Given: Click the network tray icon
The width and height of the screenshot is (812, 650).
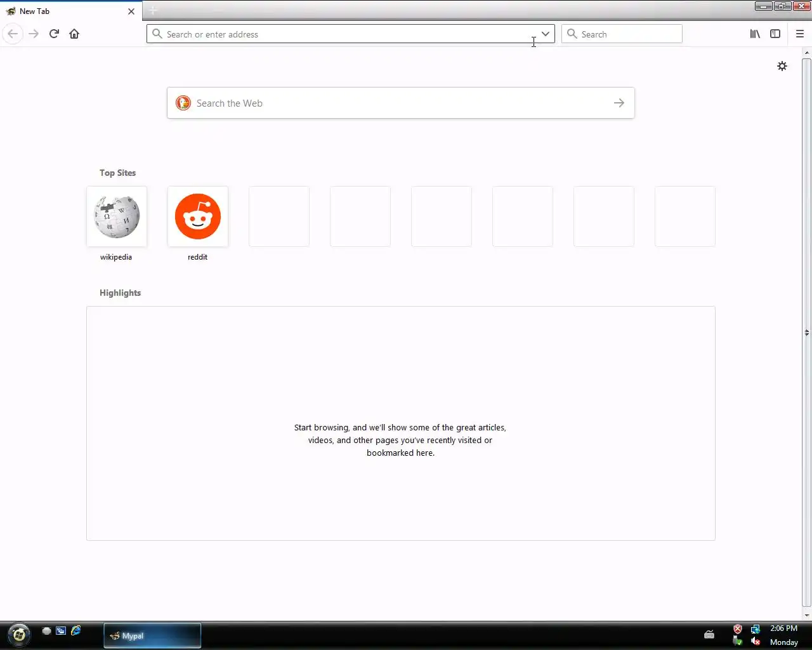Looking at the screenshot, I should coord(756,629).
